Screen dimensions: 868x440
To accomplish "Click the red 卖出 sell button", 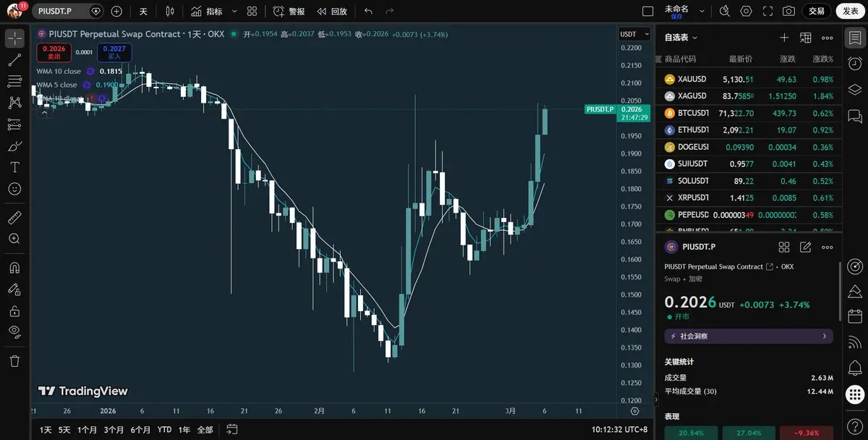I will (x=54, y=52).
